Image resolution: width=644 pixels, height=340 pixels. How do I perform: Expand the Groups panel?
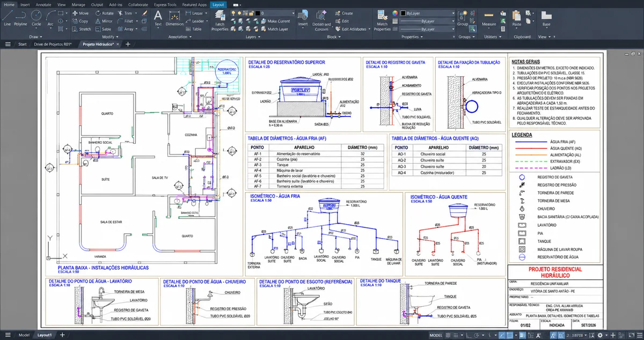(466, 36)
